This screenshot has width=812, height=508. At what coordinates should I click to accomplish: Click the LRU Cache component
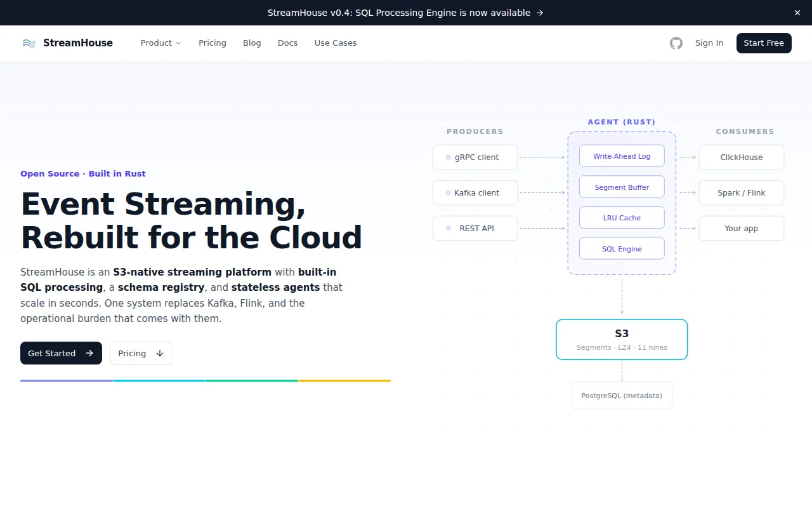click(622, 218)
